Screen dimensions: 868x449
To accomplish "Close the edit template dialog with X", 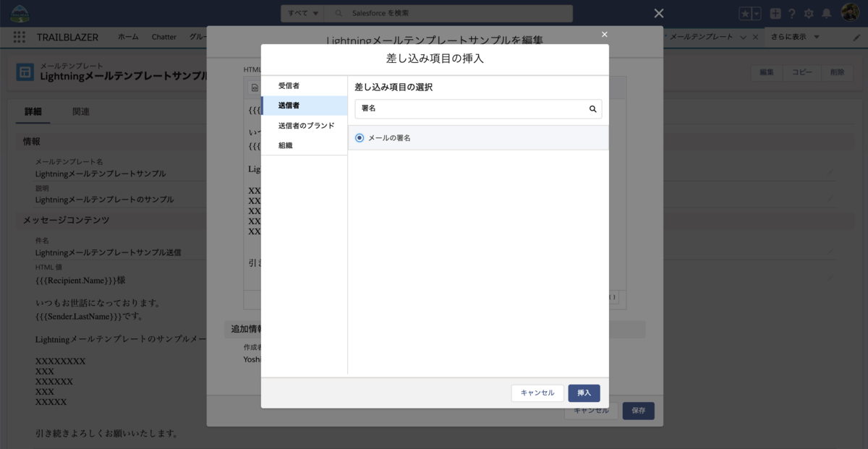I will [605, 34].
